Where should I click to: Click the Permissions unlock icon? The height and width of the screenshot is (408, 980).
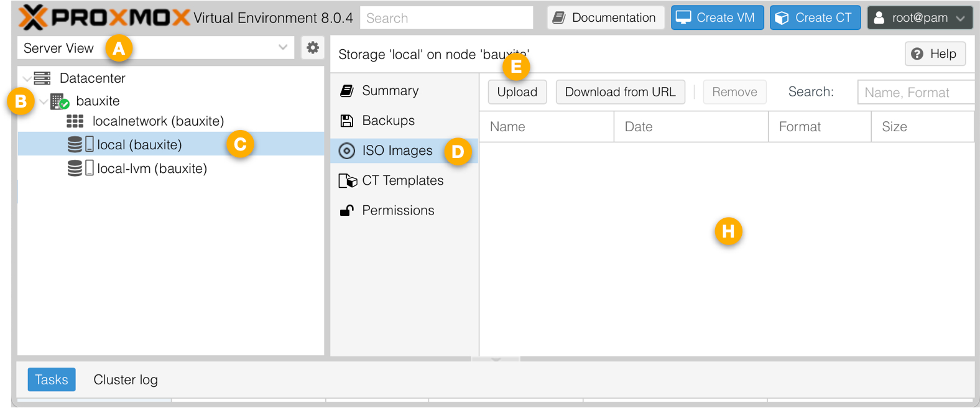point(347,210)
